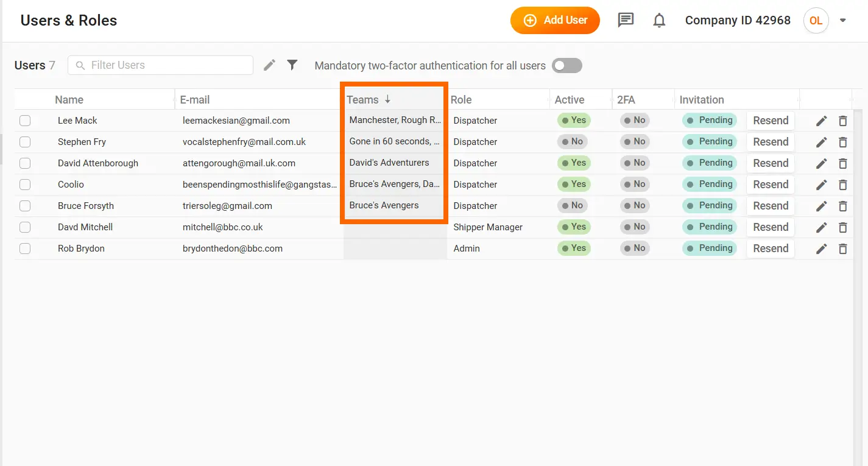868x466 pixels.
Task: Tick the checkbox next to Davd Mitchell
Action: pos(25,227)
